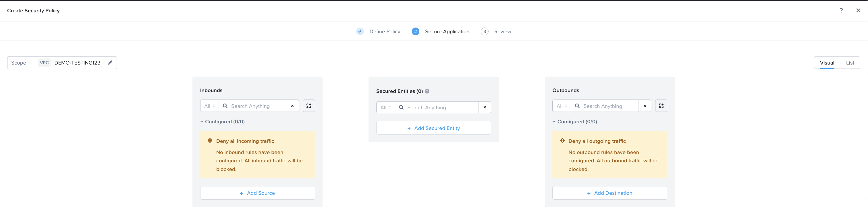Go back to Define Policy step
Image resolution: width=868 pixels, height=222 pixels.
click(x=385, y=32)
